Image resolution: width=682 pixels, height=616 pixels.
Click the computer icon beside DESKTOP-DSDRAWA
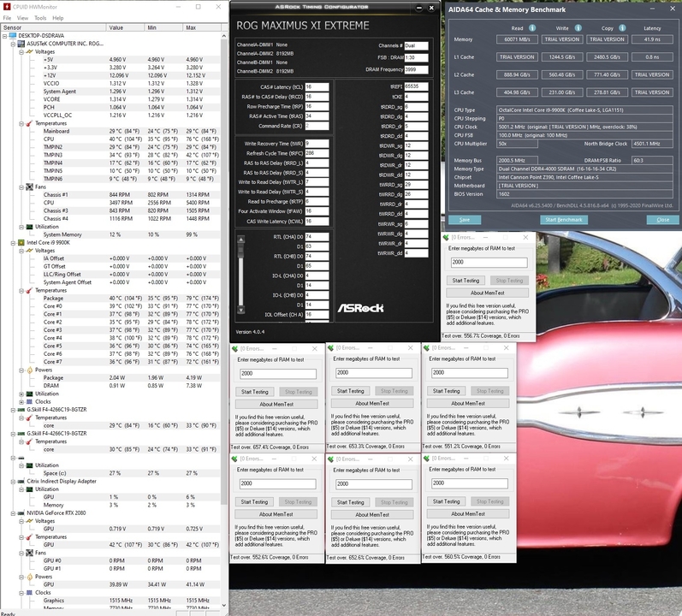[13, 36]
